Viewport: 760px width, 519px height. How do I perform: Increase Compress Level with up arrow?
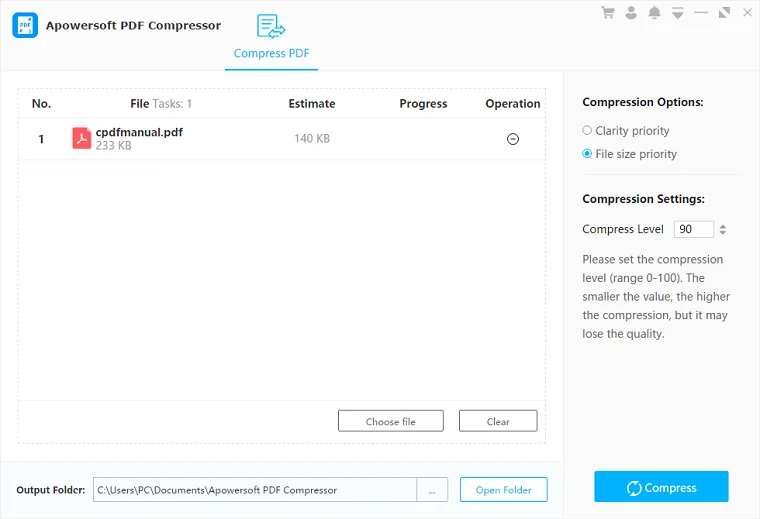(x=723, y=226)
